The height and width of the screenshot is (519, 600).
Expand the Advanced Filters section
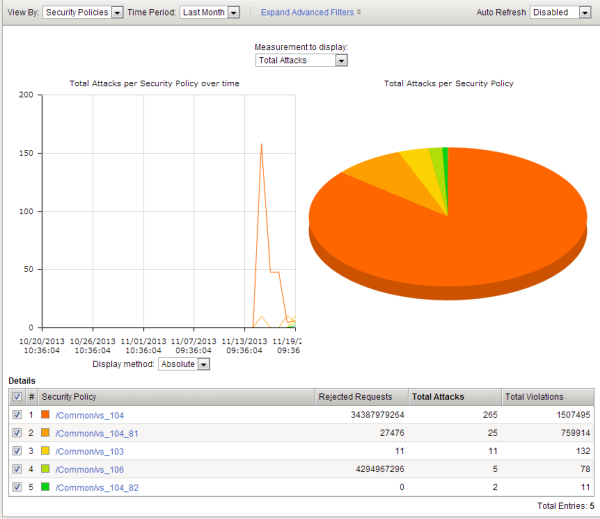tap(311, 12)
